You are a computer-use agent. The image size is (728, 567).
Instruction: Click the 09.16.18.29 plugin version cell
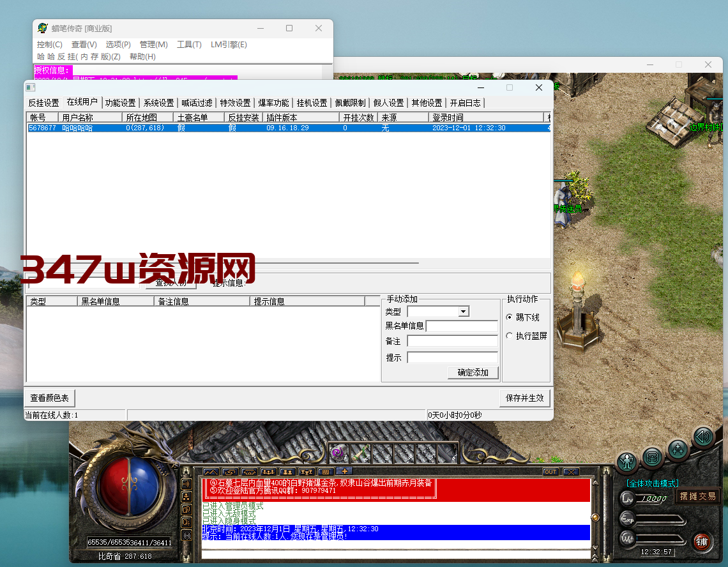point(287,128)
